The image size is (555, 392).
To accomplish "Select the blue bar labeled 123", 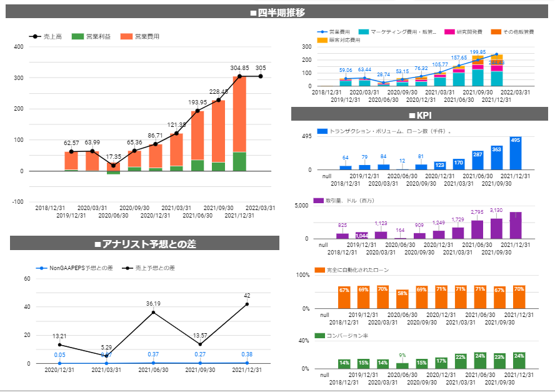I will 439,166.
